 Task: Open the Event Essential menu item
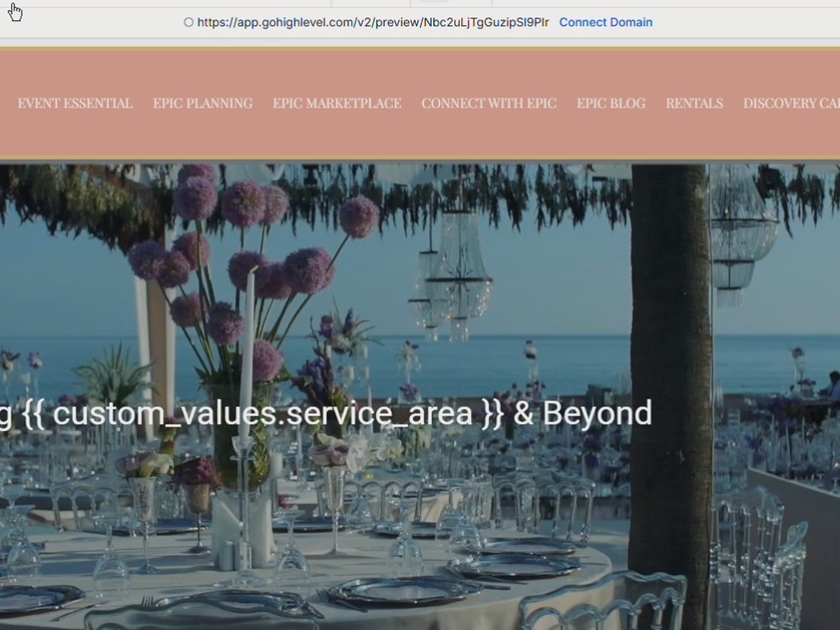click(x=75, y=103)
